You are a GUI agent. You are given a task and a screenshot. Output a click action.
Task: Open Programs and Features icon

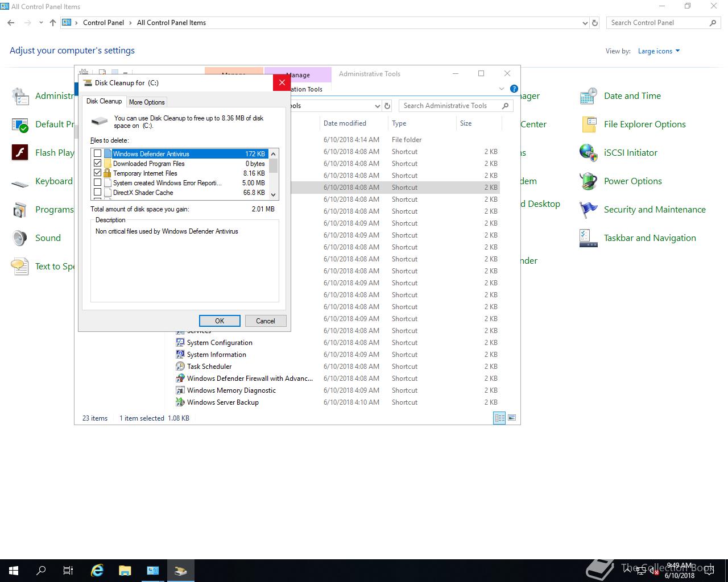[x=20, y=210]
